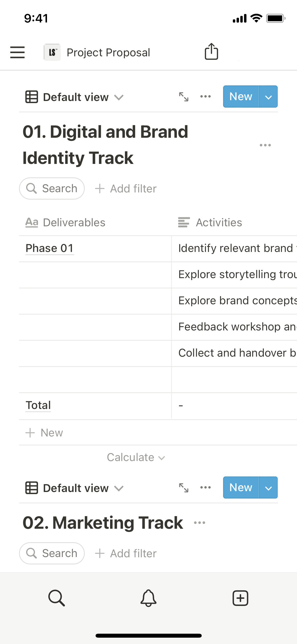Open the Calculate dropdown under the table
This screenshot has width=297, height=644.
point(136,457)
